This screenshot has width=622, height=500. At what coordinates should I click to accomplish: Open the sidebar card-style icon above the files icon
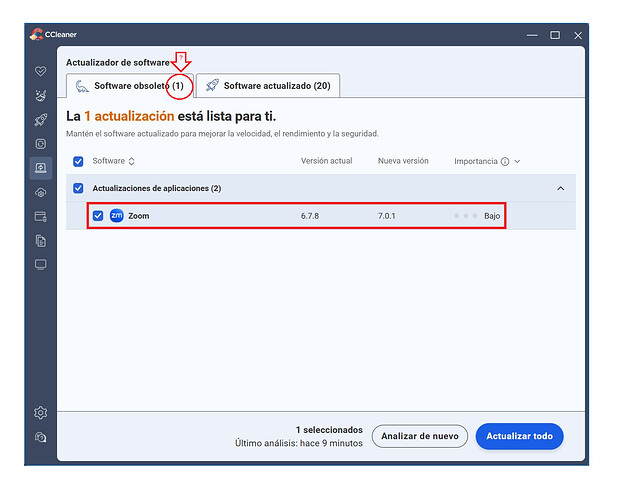(40, 217)
